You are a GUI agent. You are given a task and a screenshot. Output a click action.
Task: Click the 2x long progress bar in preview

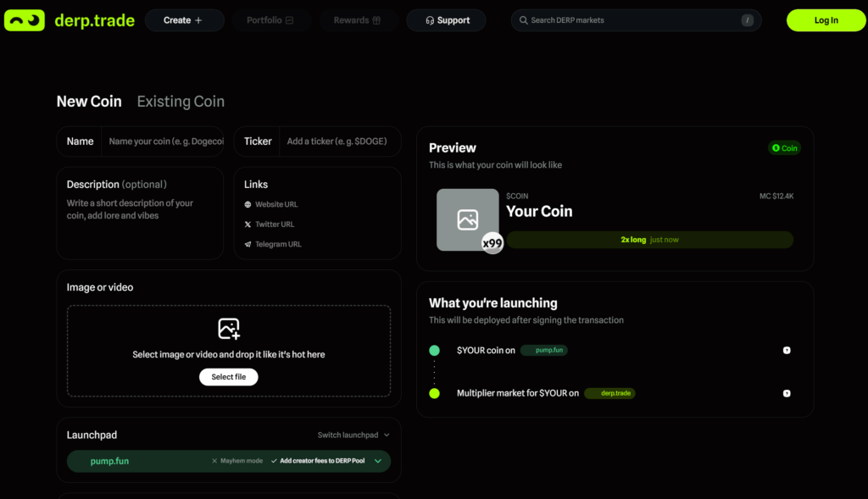point(649,240)
